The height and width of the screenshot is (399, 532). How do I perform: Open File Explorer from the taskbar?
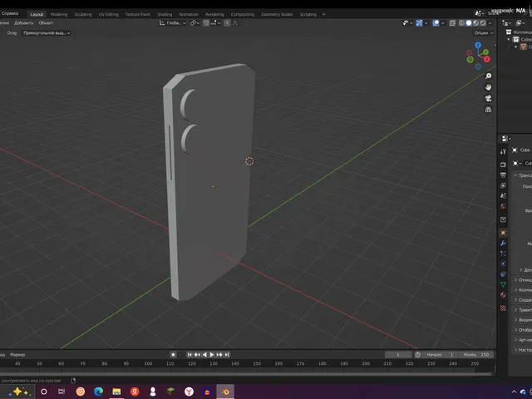pyautogui.click(x=116, y=392)
